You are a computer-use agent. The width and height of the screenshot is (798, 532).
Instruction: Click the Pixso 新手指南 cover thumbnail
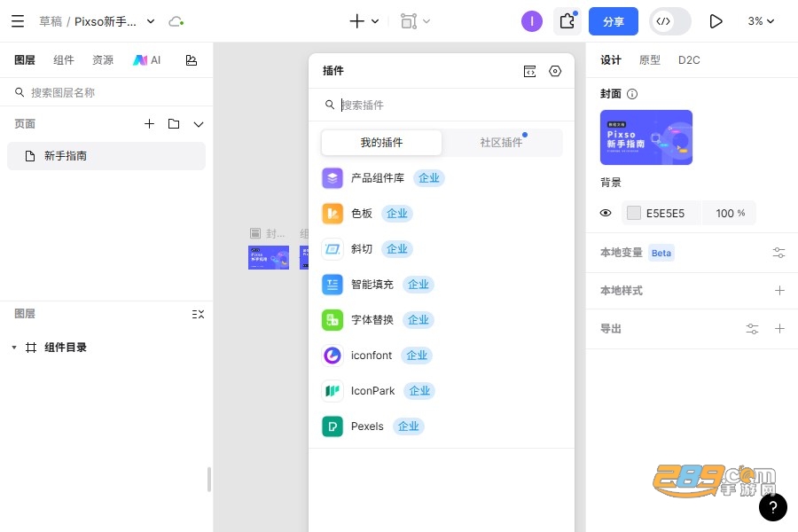[645, 137]
